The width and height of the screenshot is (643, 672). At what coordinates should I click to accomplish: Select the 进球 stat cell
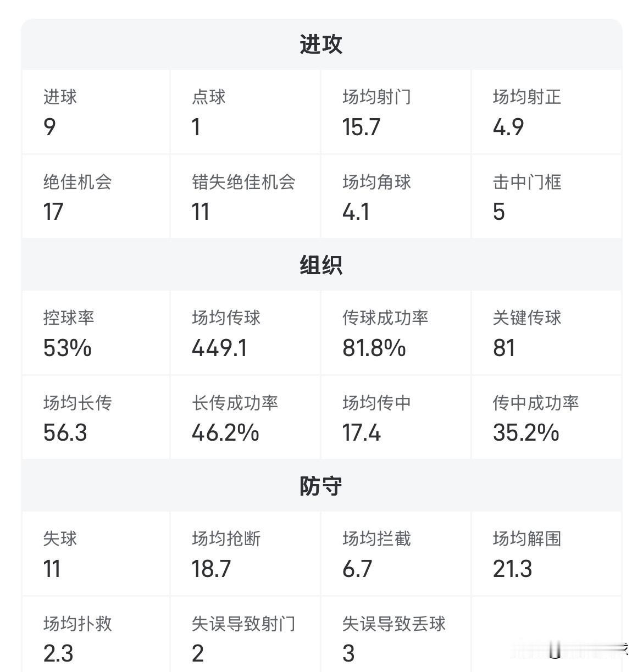click(x=96, y=112)
